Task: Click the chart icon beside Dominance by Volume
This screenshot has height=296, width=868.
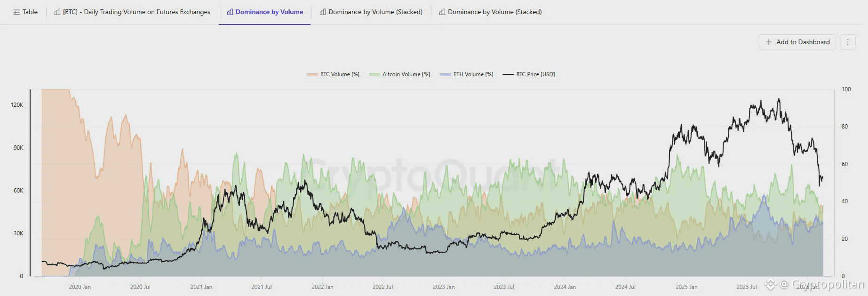Action: point(230,12)
